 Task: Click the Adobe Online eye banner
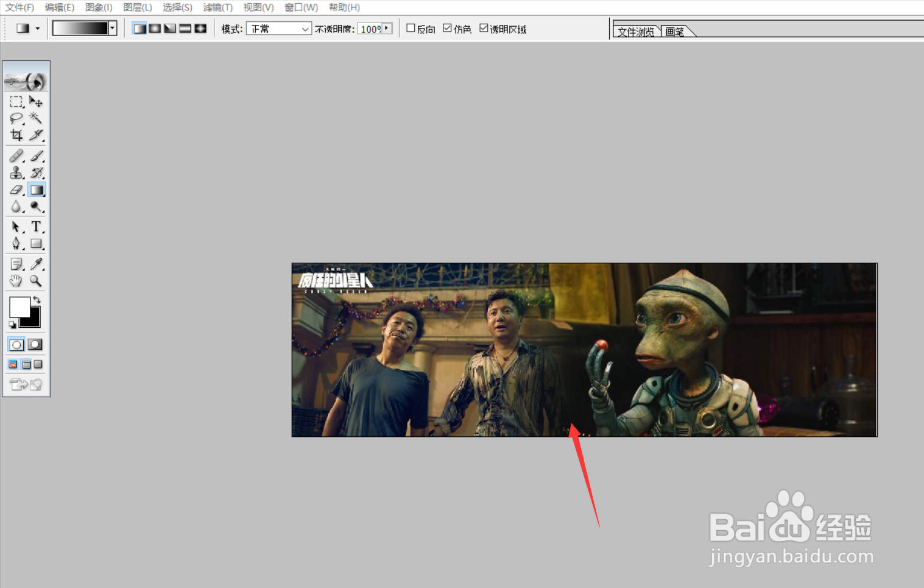26,78
